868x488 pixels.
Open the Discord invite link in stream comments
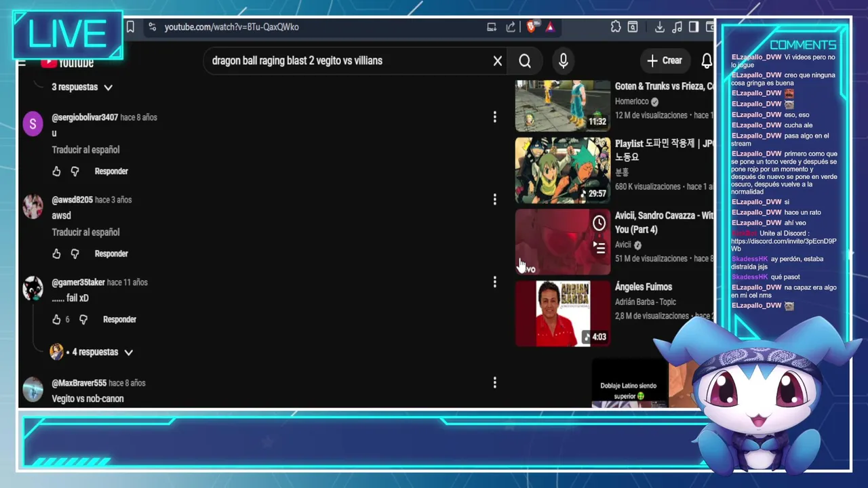point(783,245)
